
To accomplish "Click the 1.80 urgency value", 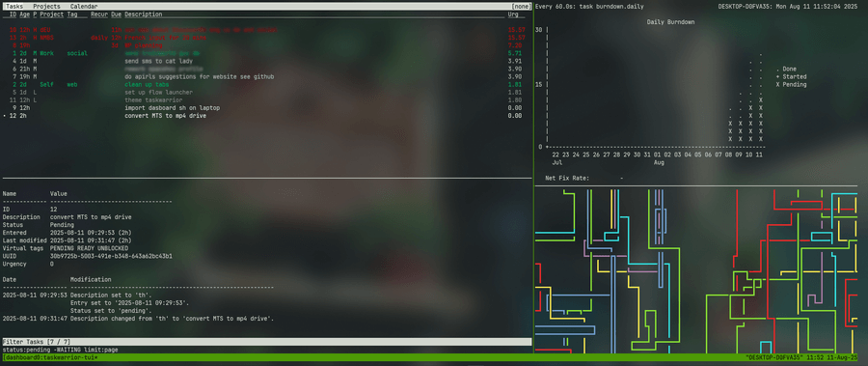I will click(x=514, y=99).
